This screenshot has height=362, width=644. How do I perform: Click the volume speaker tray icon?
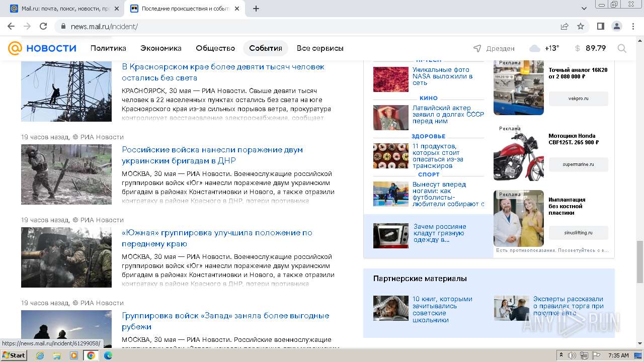(572, 355)
